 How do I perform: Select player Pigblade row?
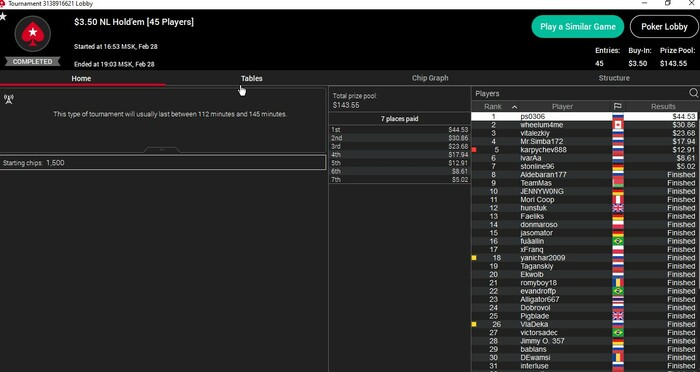(x=584, y=316)
